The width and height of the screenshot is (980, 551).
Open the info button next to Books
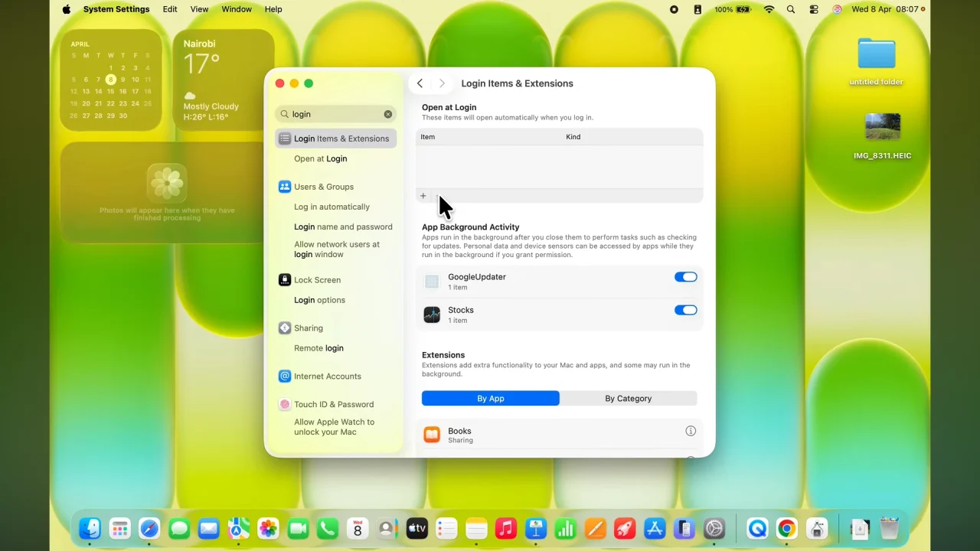click(691, 431)
